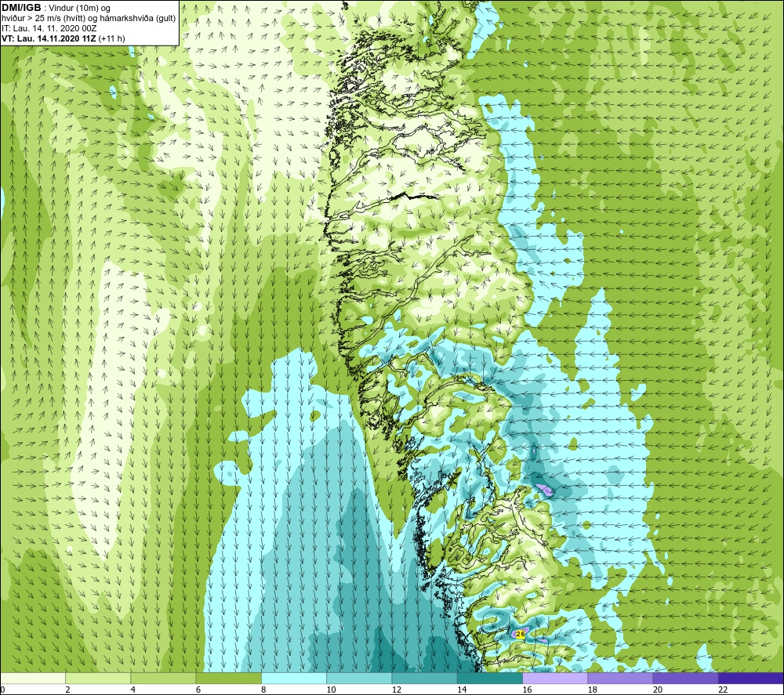Screen dimensions: 784x695
Task: Click legend scale label 22
Action: tap(723, 690)
